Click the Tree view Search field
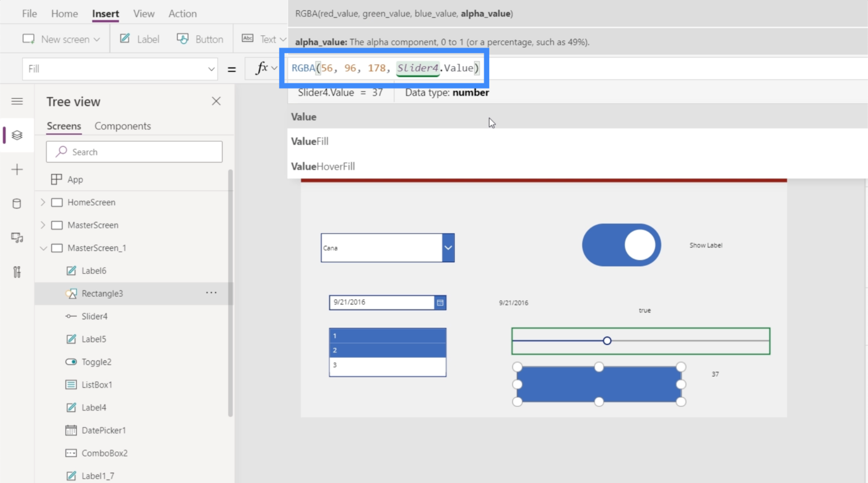Viewport: 868px width, 483px height. tap(134, 152)
